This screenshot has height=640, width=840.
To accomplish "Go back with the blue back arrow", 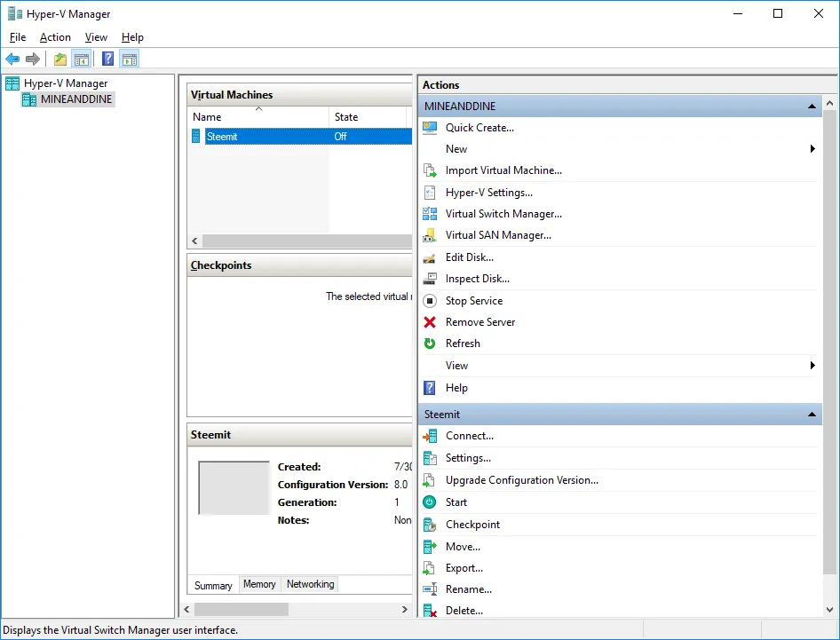I will (12, 59).
